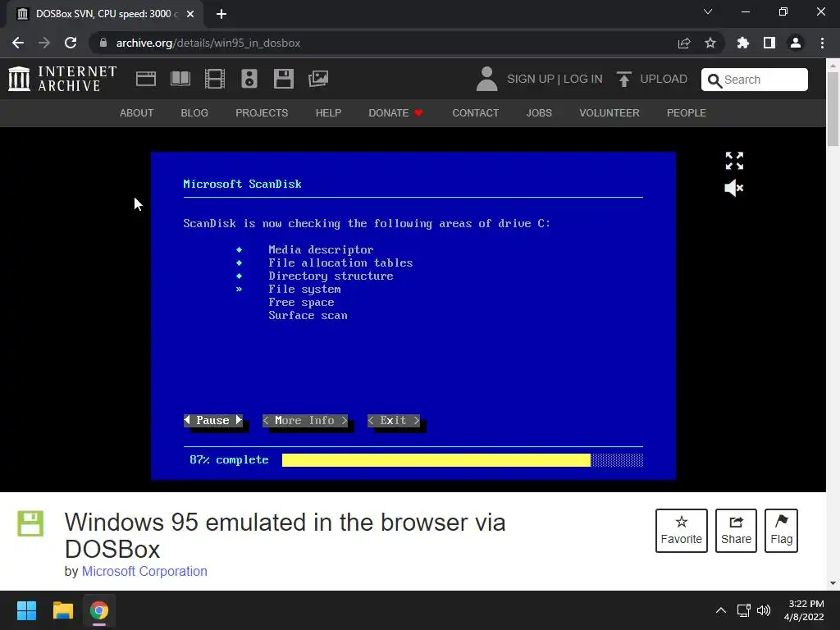Open the tab search dropdown arrow
The image size is (840, 630).
coord(708,11)
